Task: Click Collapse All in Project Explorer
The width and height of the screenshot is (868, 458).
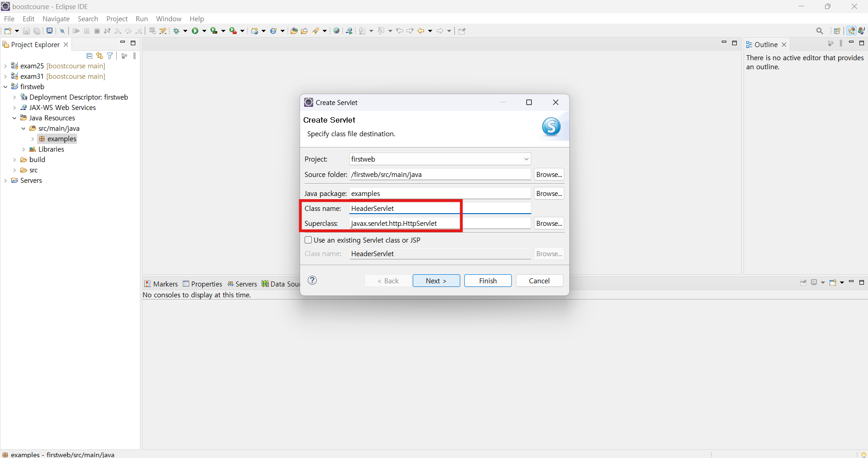Action: (x=89, y=56)
